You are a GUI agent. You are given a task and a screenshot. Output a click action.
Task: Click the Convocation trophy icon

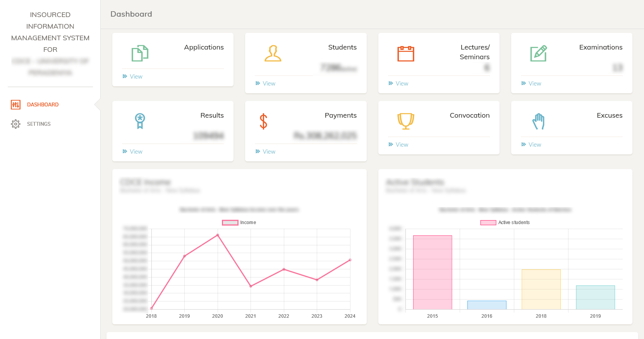point(405,121)
